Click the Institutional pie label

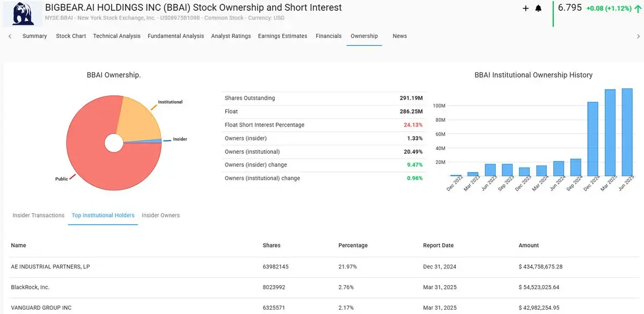(x=170, y=102)
